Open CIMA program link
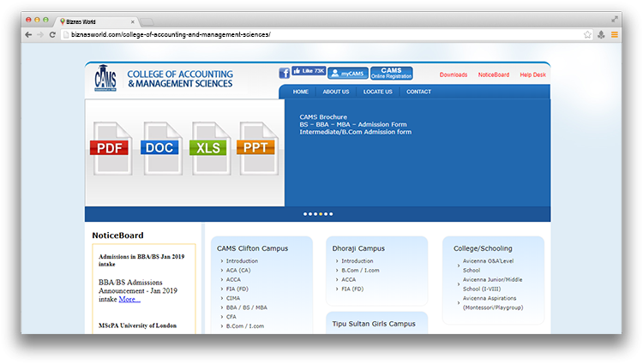Image resolution: width=643 pixels, height=364 pixels. (233, 299)
